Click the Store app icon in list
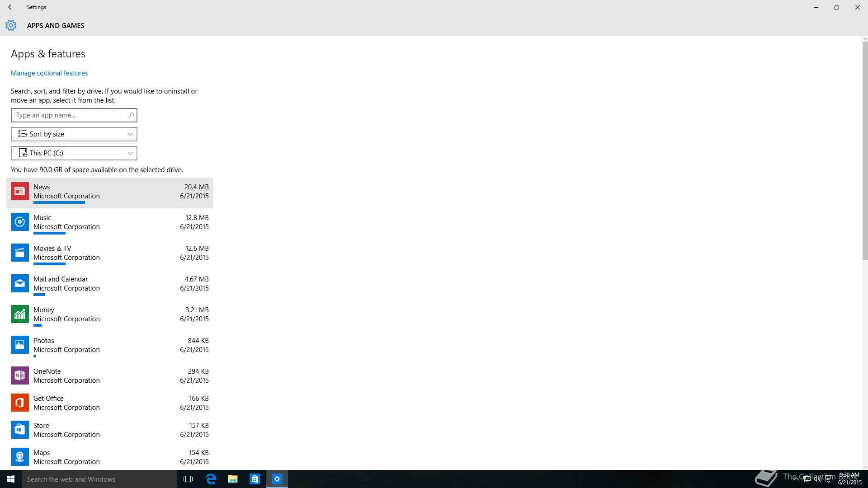 coord(20,430)
